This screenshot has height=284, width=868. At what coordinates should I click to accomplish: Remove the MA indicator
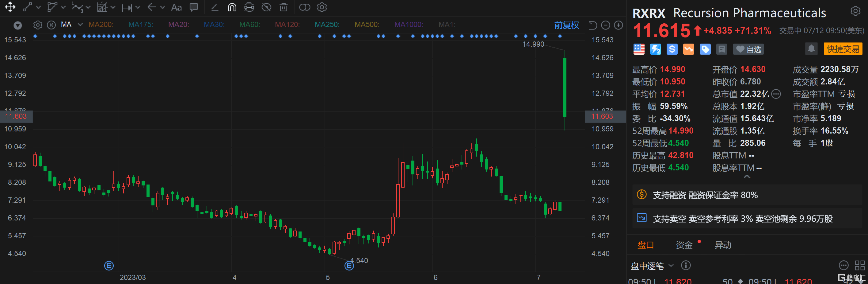[51, 25]
